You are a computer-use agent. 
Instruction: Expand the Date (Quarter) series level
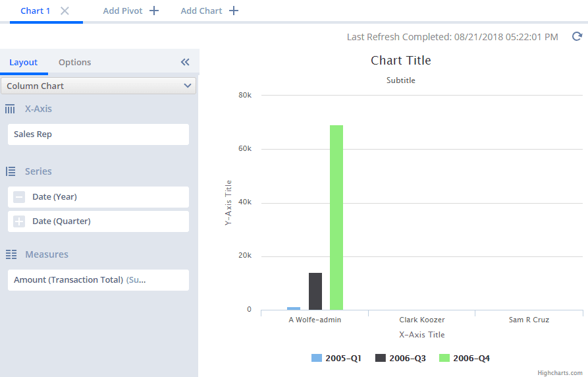(19, 221)
